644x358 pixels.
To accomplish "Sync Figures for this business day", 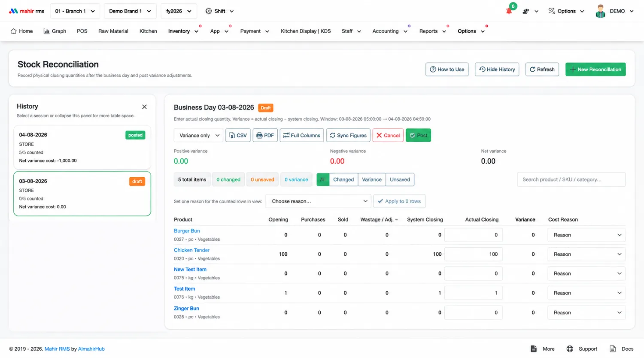I will click(348, 135).
